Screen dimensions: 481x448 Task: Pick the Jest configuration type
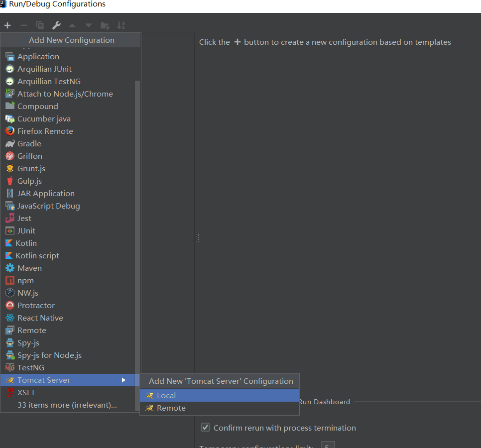68,219
